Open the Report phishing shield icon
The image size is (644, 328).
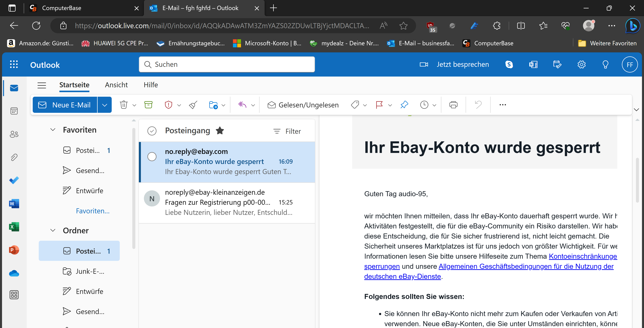(x=169, y=105)
